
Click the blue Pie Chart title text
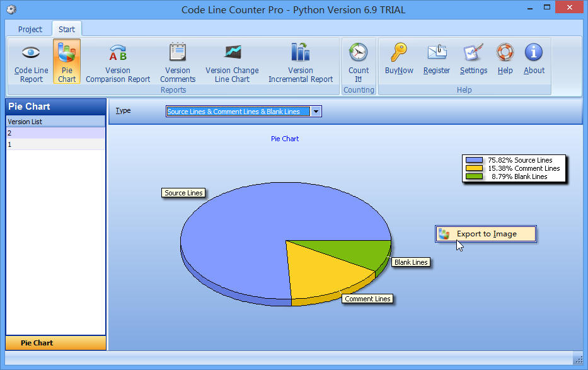click(x=285, y=139)
